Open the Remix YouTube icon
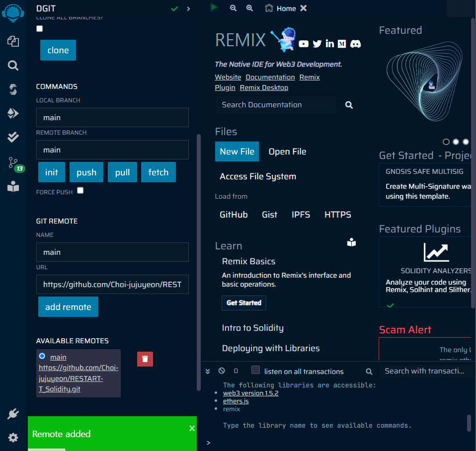This screenshot has width=476, height=451. tap(304, 44)
